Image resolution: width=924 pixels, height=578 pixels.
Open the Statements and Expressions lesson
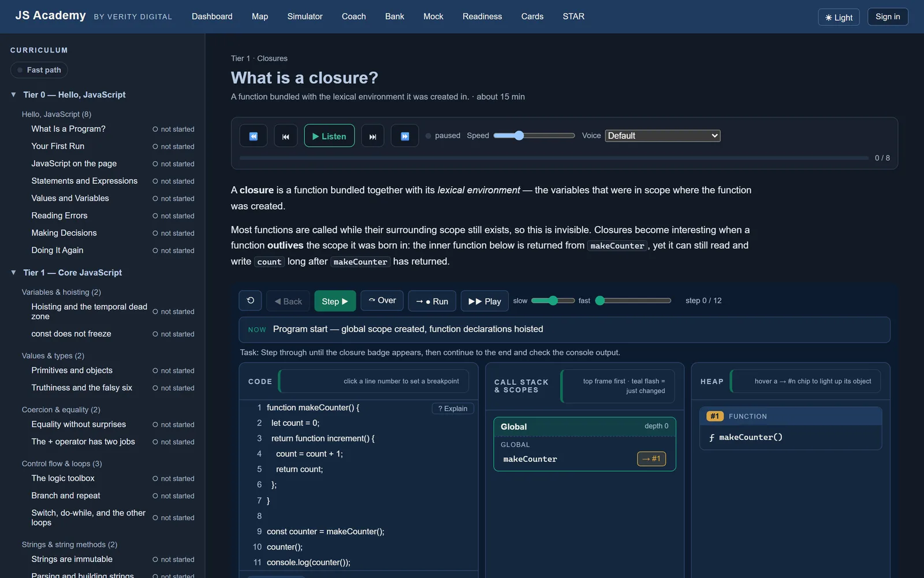pyautogui.click(x=84, y=181)
